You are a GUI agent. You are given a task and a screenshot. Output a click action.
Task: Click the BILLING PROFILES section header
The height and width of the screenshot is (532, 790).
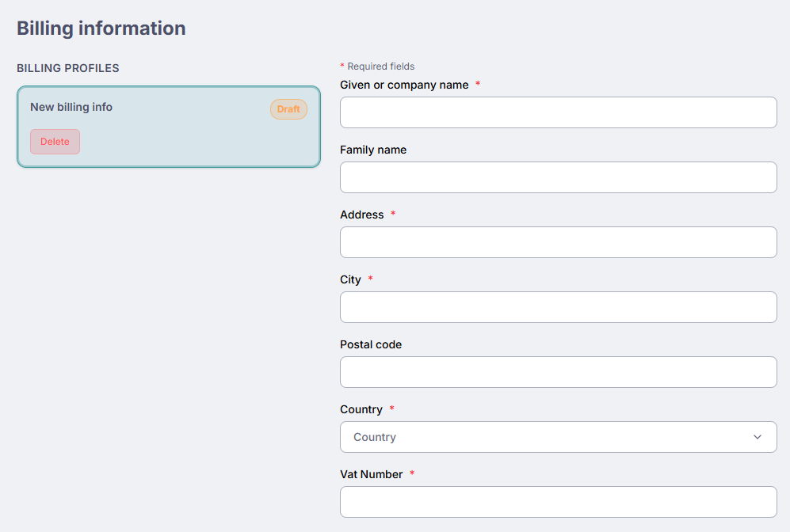(x=68, y=68)
